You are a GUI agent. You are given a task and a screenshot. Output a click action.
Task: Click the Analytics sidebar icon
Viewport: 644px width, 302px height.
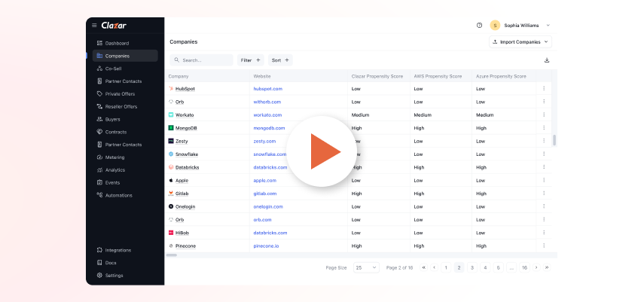point(99,169)
